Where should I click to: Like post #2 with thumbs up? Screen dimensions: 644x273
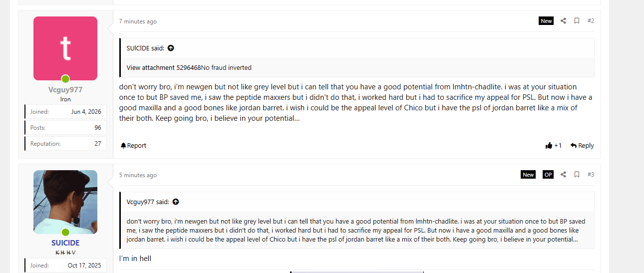(549, 146)
